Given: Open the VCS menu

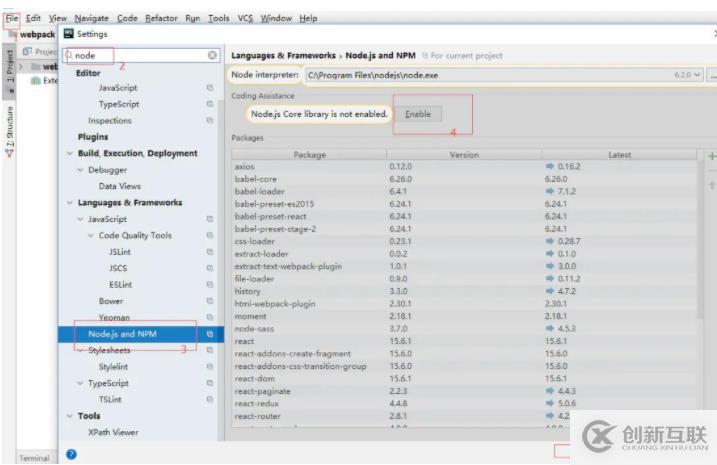Looking at the screenshot, I should click(x=245, y=18).
